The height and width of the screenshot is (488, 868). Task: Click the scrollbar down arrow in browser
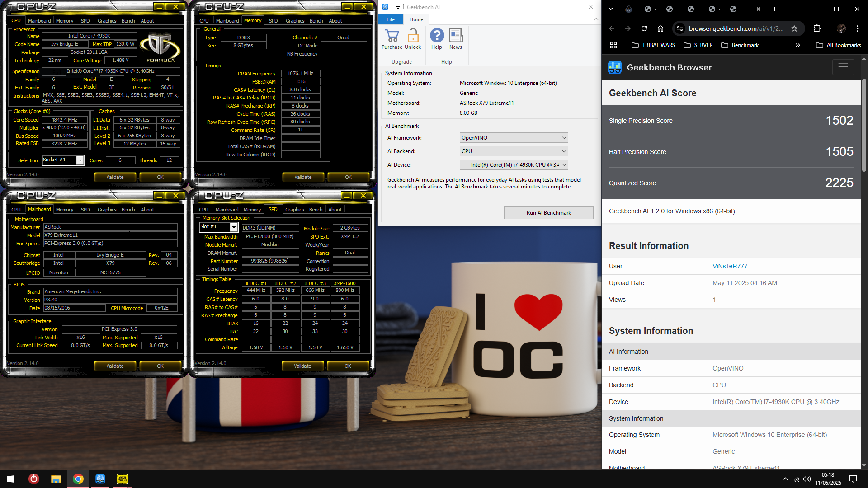coord(864,465)
